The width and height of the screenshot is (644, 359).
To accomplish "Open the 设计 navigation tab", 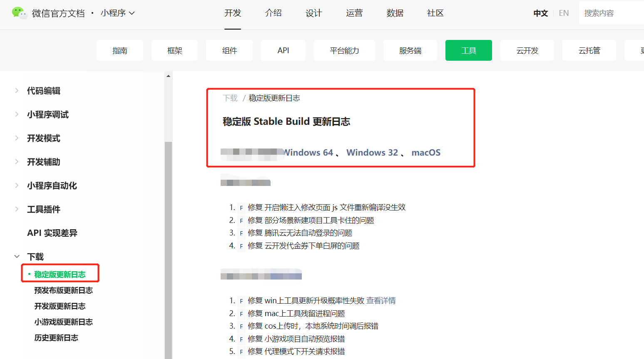I will [x=313, y=13].
